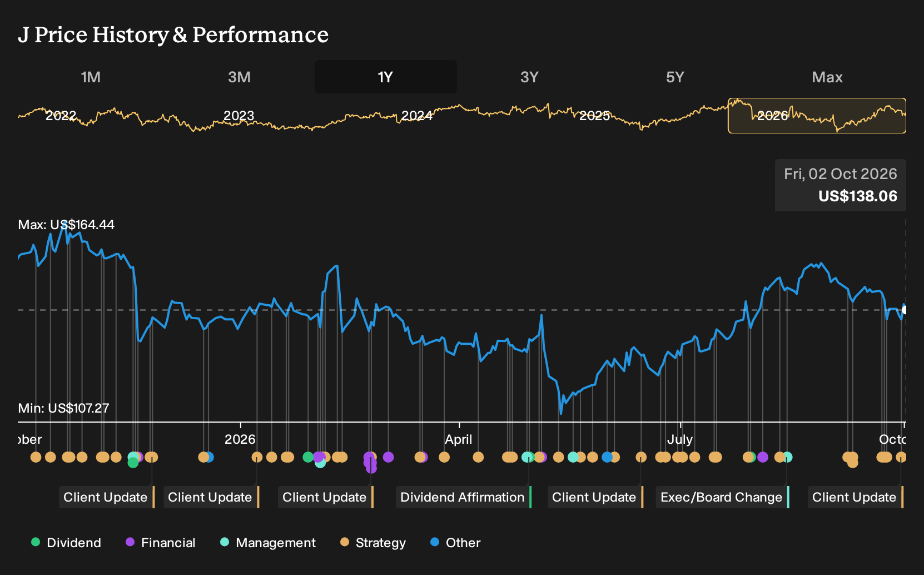Switch to the 5Y range
Viewport: 924px width, 575px height.
pyautogui.click(x=675, y=77)
